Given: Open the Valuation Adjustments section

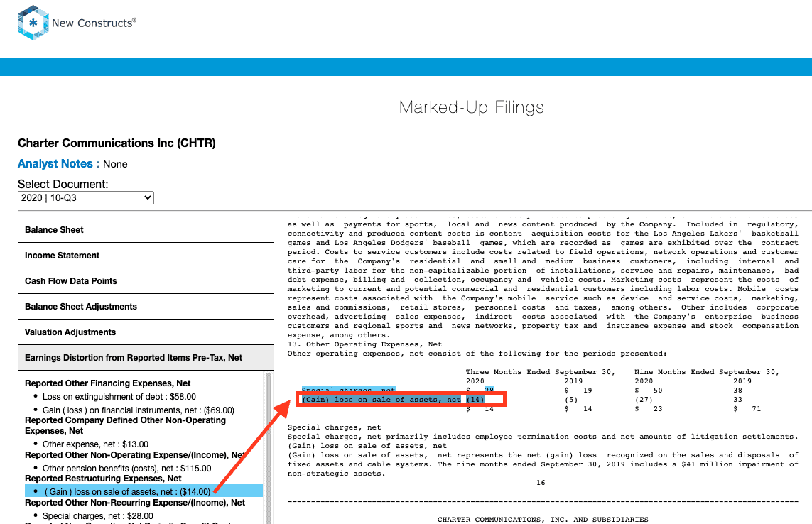Looking at the screenshot, I should tap(146, 332).
